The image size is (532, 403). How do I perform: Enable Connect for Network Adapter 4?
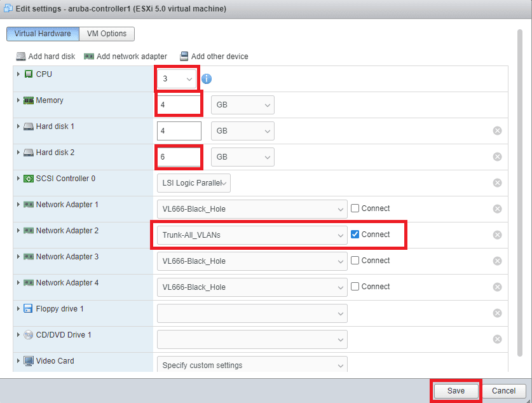[355, 287]
